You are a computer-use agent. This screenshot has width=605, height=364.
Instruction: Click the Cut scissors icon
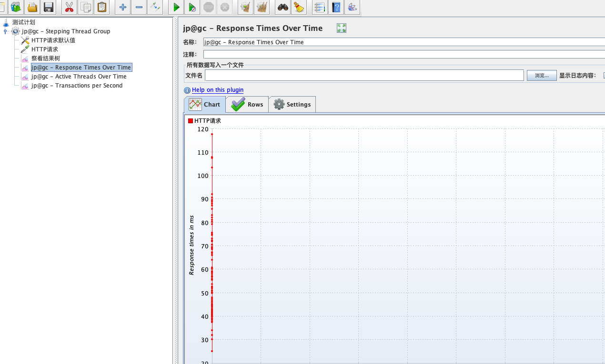[69, 7]
